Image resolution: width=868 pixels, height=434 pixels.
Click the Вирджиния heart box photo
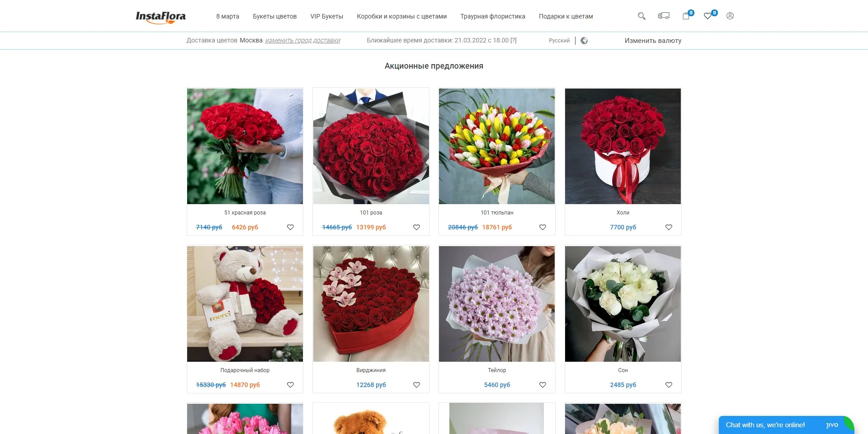371,304
